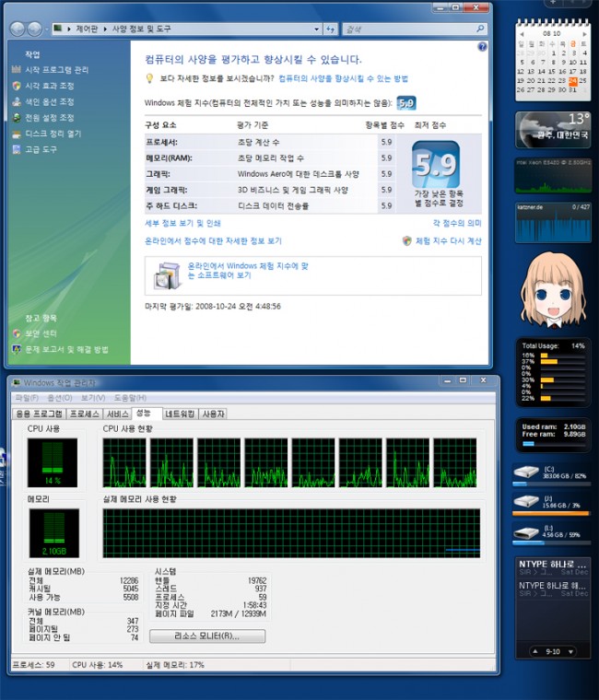The image size is (599, 700).
Task: Click the blue help question mark icon
Action: [482, 46]
